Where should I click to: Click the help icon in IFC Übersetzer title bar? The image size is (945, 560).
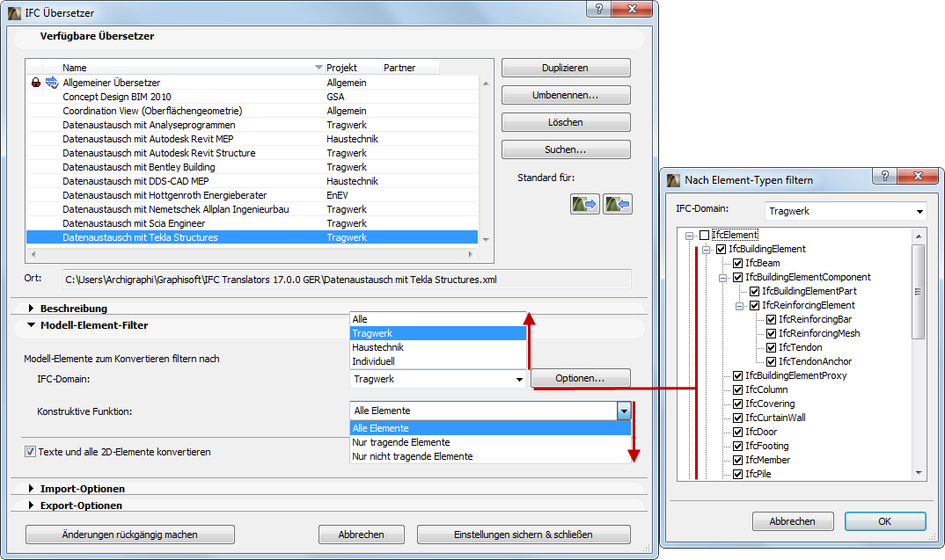pyautogui.click(x=599, y=9)
